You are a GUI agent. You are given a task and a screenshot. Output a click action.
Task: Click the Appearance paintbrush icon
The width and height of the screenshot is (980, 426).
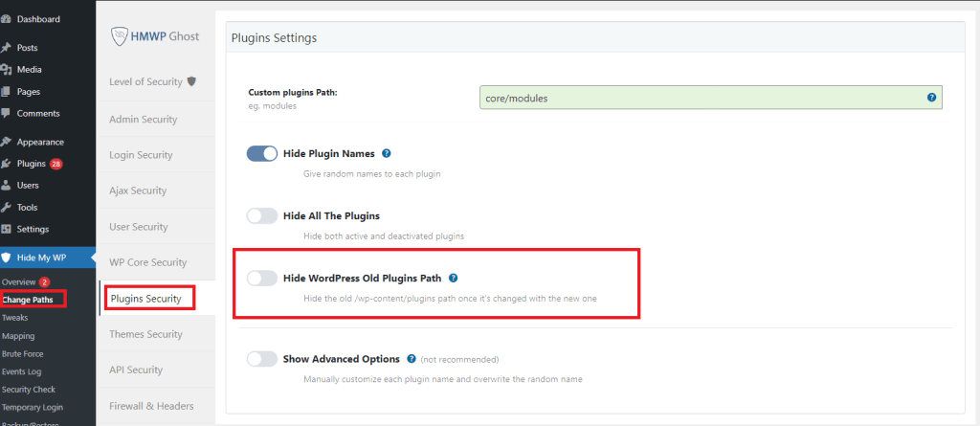[6, 142]
